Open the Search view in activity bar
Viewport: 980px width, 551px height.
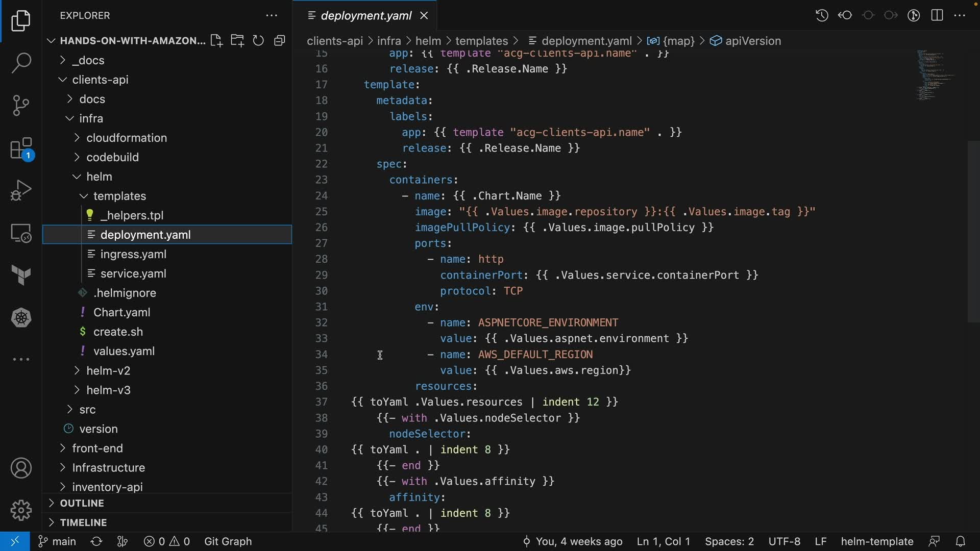[21, 63]
